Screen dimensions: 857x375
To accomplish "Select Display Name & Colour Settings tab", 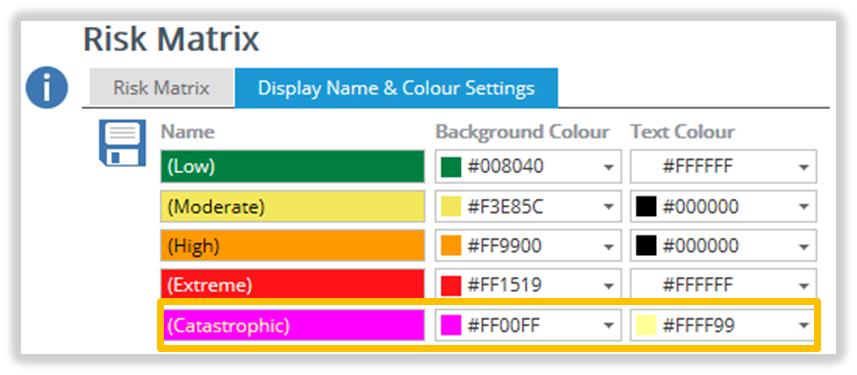I will pos(396,87).
